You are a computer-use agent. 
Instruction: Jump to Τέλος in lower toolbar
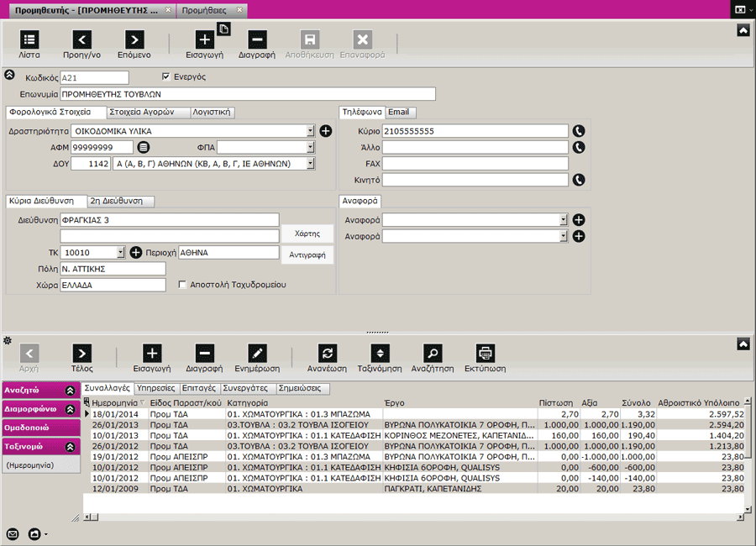(x=82, y=354)
